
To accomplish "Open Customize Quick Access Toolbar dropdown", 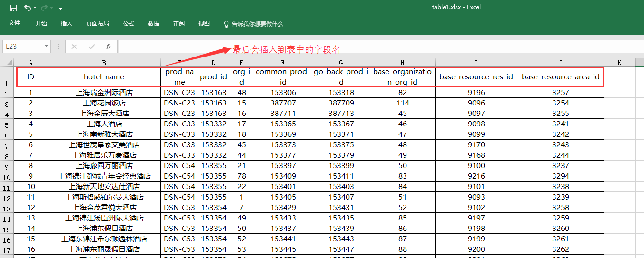I will coord(60,8).
